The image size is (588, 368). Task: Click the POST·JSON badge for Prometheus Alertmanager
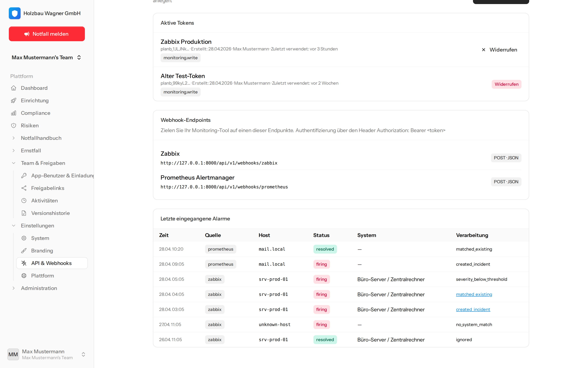tap(506, 182)
